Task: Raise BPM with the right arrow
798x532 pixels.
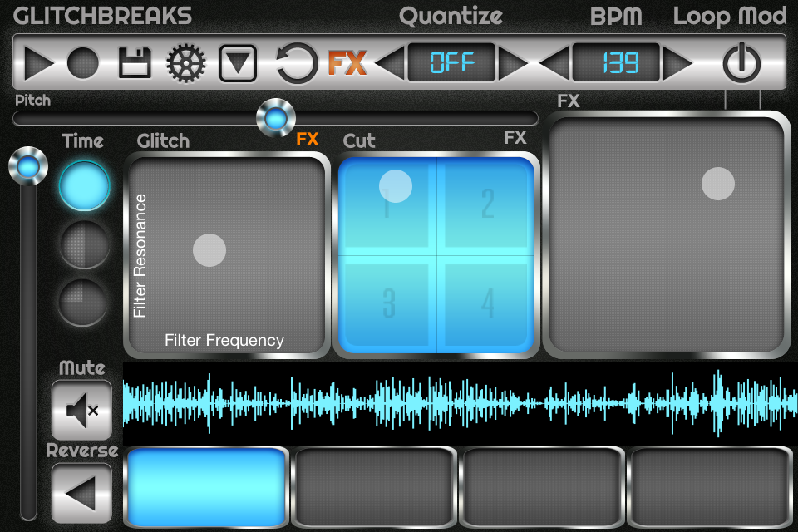Action: tap(678, 63)
